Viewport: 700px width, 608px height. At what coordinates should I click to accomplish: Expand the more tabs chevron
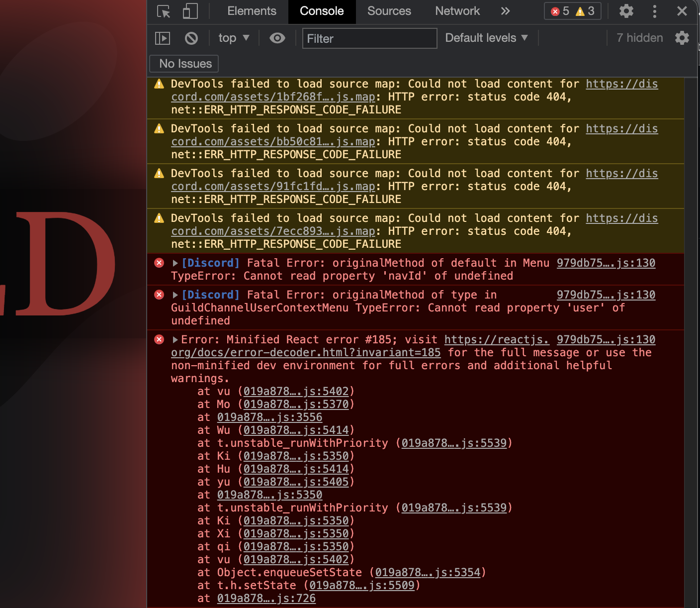click(505, 11)
